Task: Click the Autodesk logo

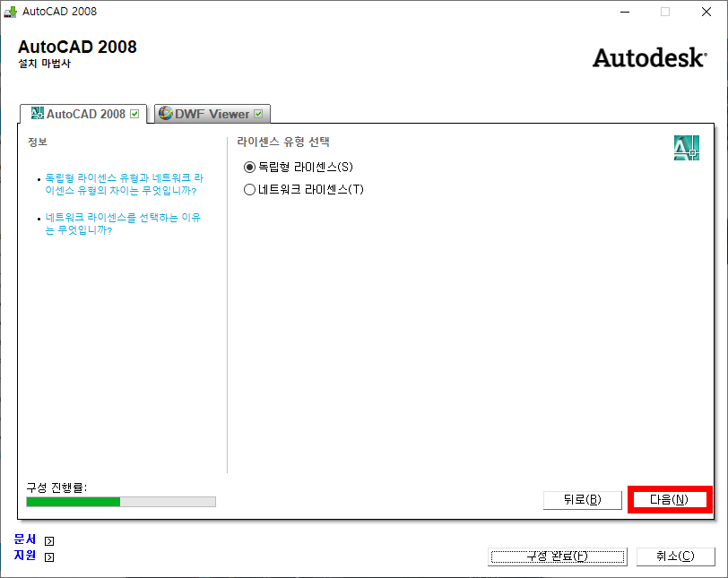Action: pyautogui.click(x=649, y=58)
